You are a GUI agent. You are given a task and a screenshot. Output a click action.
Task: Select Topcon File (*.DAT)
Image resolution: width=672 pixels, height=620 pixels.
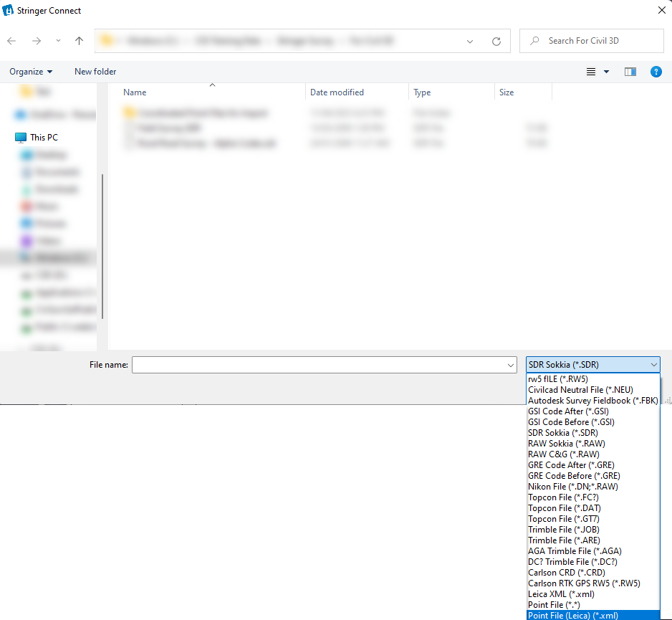(593, 508)
